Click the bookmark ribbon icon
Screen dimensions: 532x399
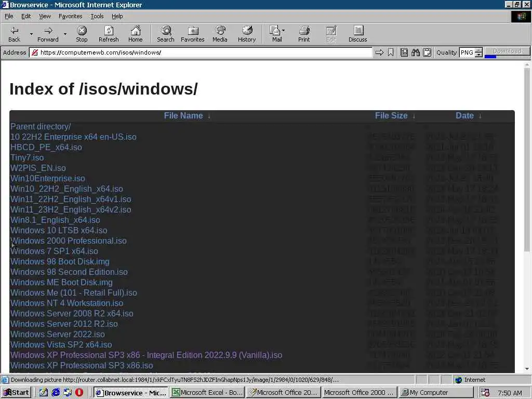coord(391,52)
